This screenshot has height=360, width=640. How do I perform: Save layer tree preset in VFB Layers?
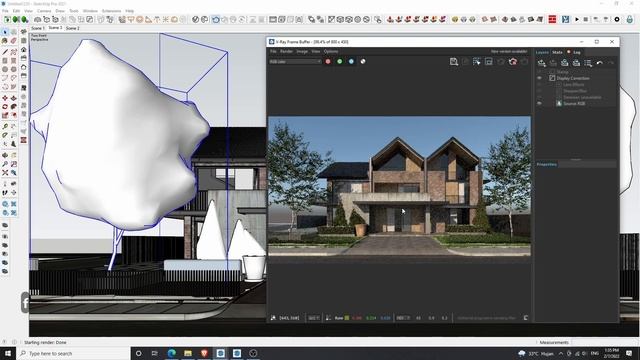tap(564, 63)
